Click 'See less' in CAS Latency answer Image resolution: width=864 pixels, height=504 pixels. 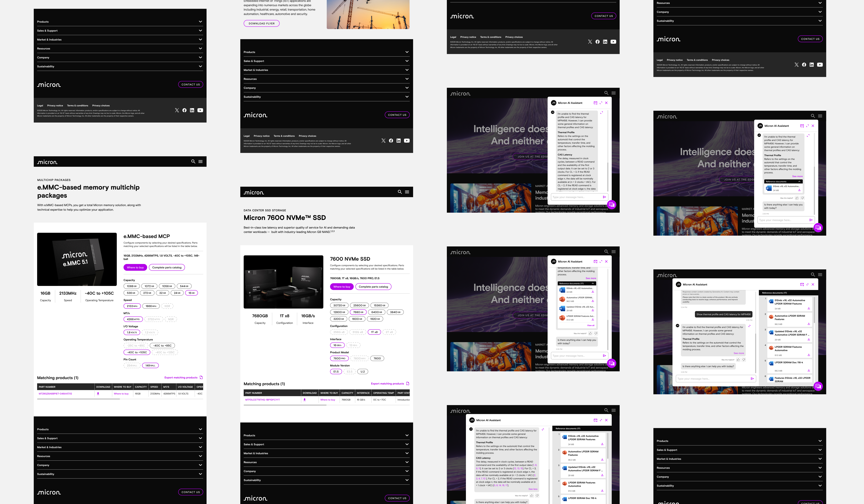533,489
